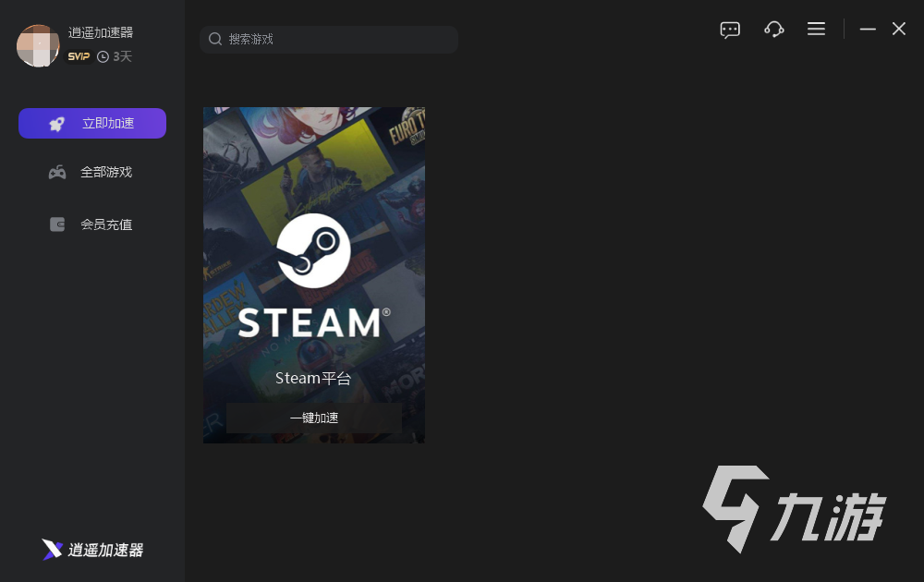Click the user profile avatar
Image resolution: width=924 pixels, height=582 pixels.
[38, 46]
